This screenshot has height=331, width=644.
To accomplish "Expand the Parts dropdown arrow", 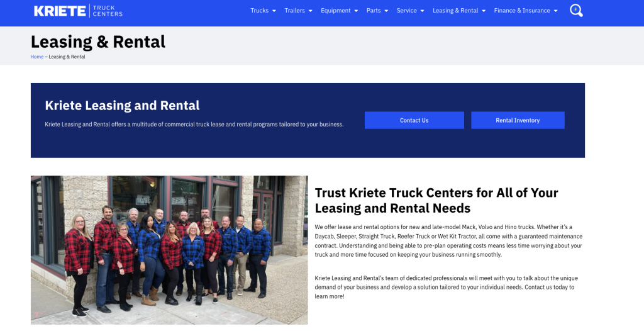I will pos(386,11).
